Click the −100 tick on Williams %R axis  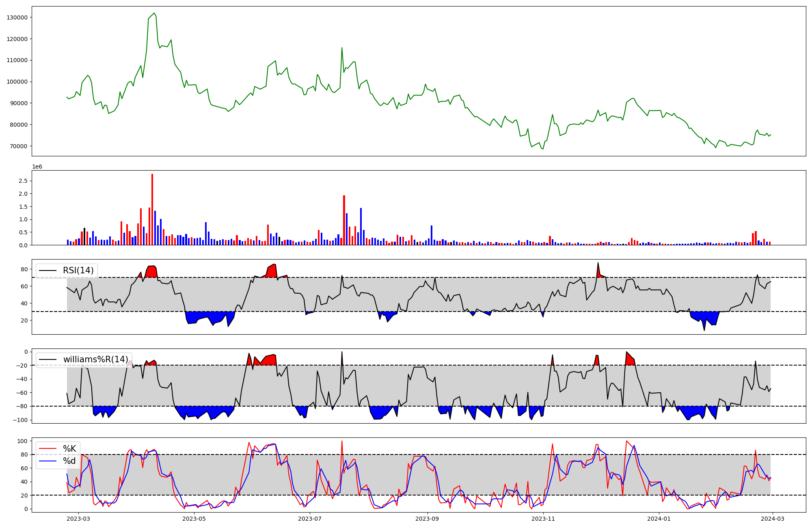click(x=19, y=420)
